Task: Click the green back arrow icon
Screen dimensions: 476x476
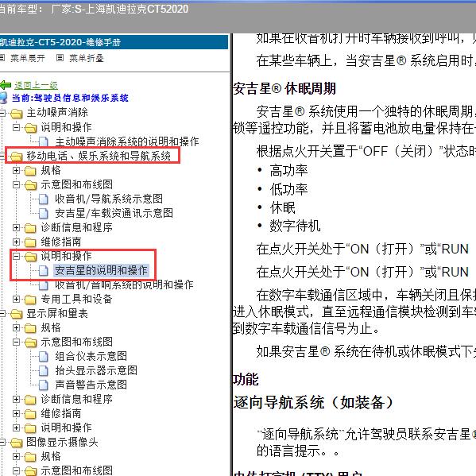Action: pyautogui.click(x=5, y=85)
